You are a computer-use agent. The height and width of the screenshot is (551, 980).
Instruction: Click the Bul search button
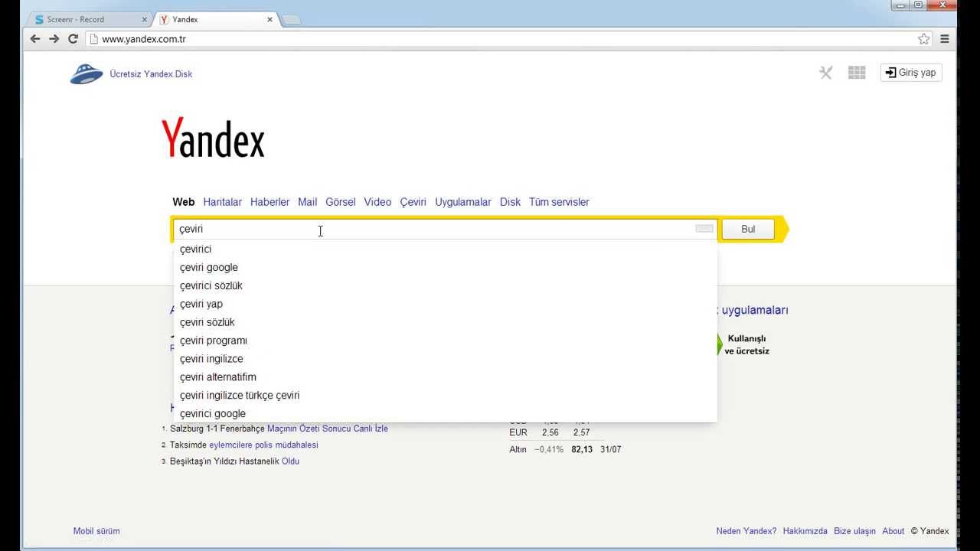click(748, 229)
